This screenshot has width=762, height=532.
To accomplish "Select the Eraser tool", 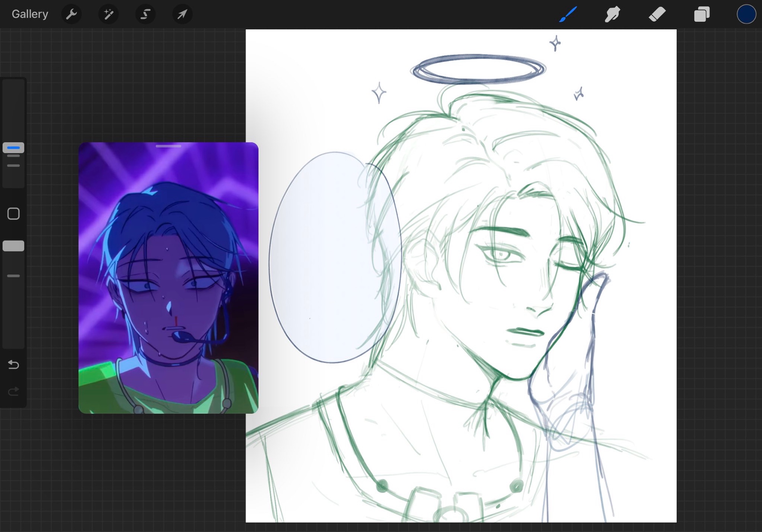I will [x=657, y=14].
